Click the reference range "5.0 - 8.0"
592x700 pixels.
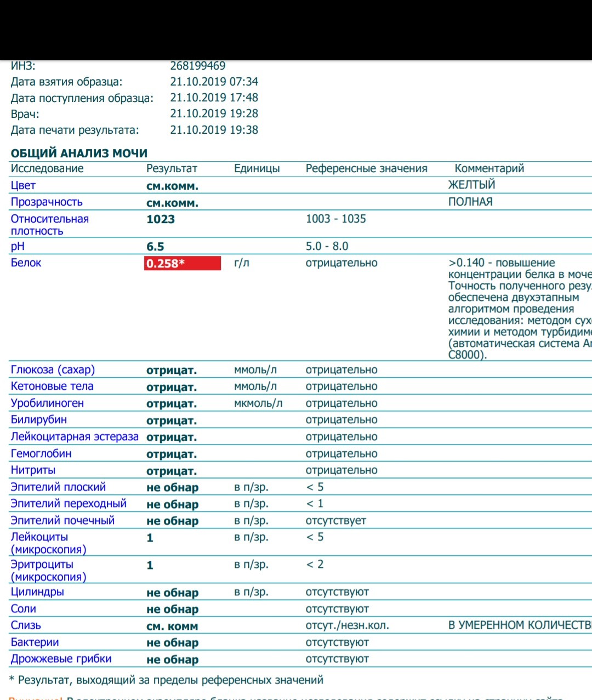[x=327, y=246]
